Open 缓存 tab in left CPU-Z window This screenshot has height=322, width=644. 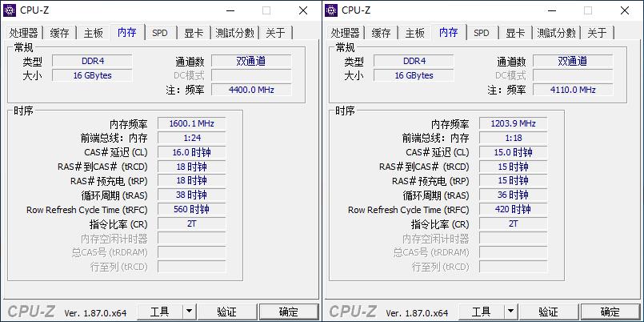pos(59,33)
